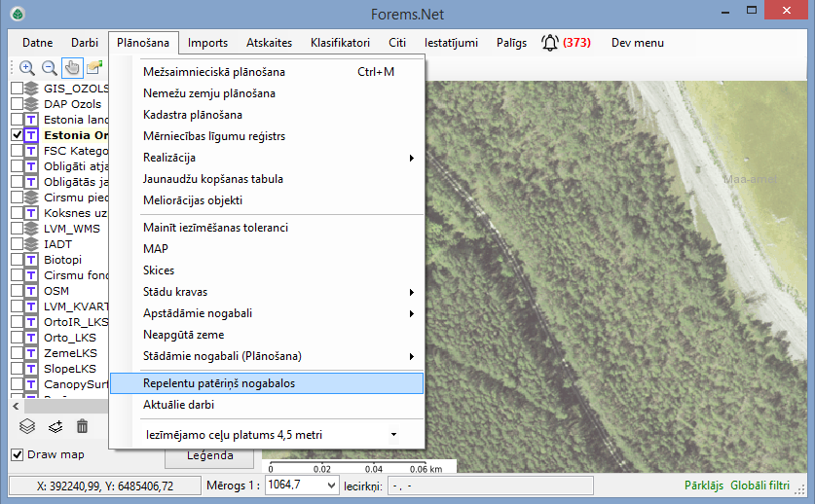Click the notification bell icon
Image resolution: width=815 pixels, height=504 pixels.
click(x=549, y=43)
